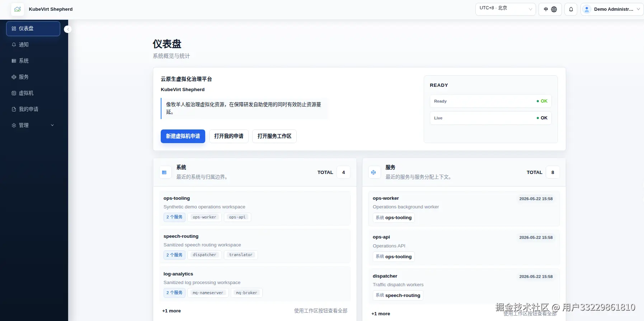Screen dimensions: 644x321
Task: Click 2个服务 badge in log-analytics row
Action: (174, 293)
